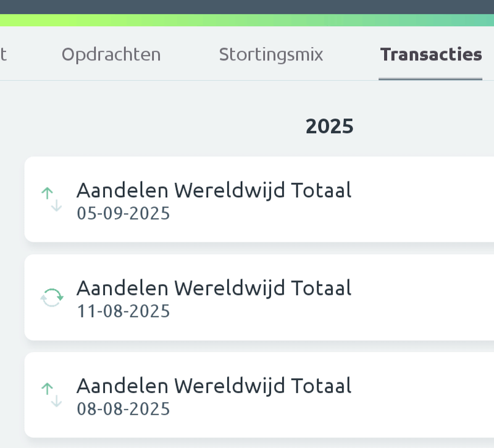Click the partially visible tab ending in "t"
The image size is (494, 448).
4,54
